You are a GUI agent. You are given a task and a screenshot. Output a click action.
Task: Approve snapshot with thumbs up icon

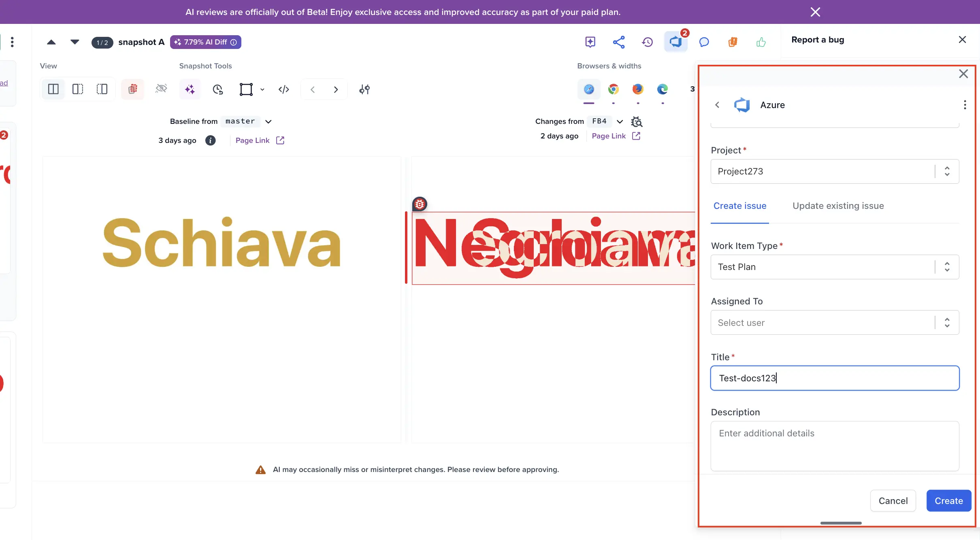tap(761, 42)
